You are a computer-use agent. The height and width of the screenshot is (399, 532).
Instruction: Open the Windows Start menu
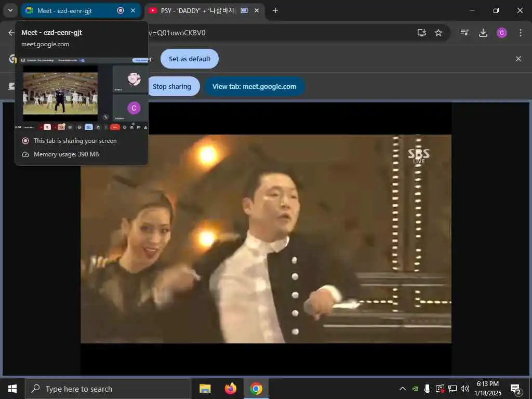12,389
